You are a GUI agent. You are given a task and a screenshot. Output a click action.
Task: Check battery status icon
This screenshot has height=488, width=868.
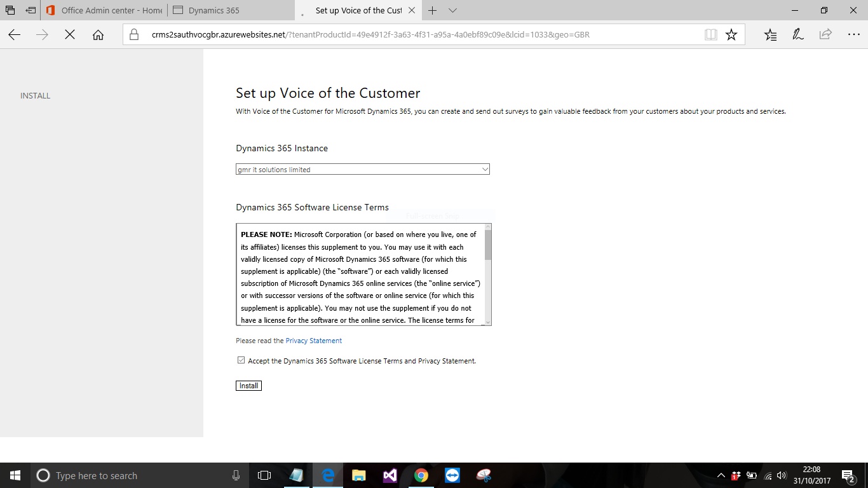752,475
